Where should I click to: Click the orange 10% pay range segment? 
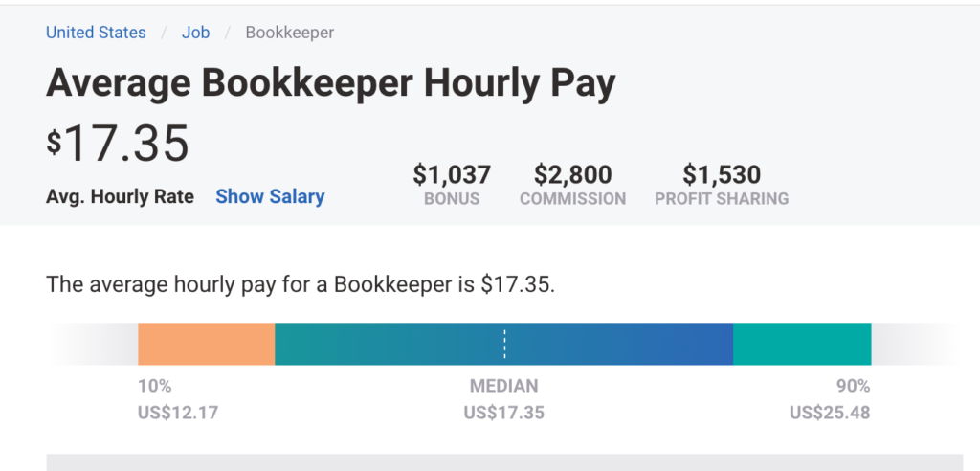[206, 345]
